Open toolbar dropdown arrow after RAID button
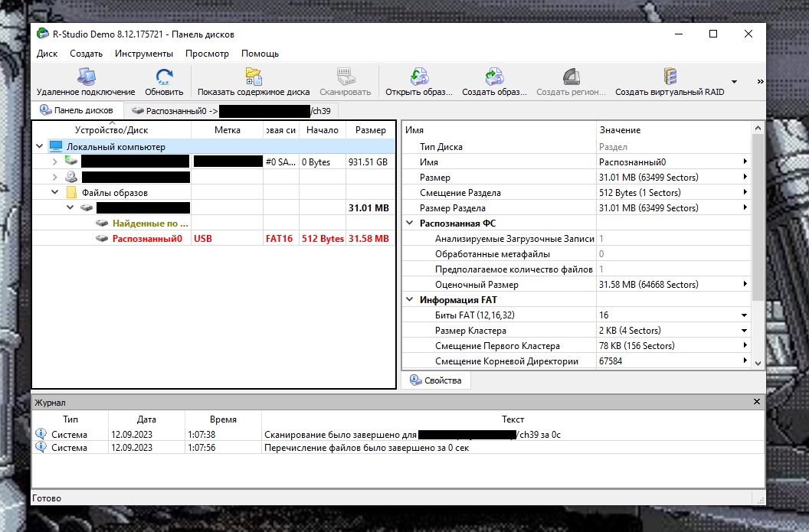The image size is (809, 532). 734,81
